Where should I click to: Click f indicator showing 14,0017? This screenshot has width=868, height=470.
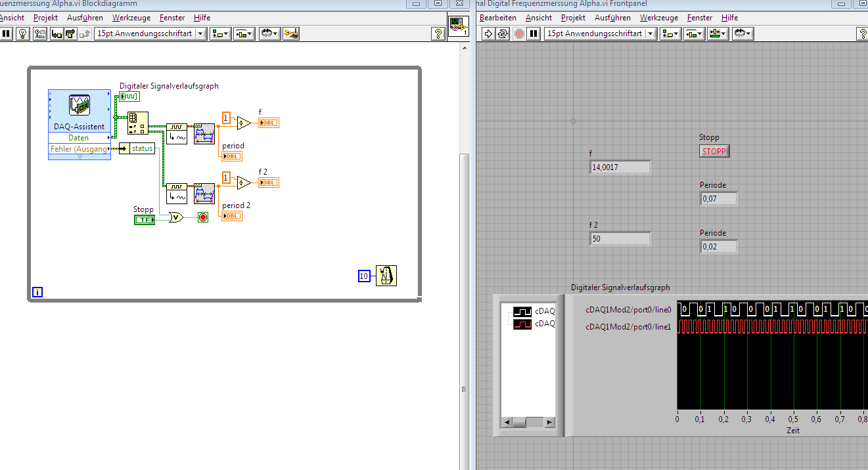[x=621, y=167]
